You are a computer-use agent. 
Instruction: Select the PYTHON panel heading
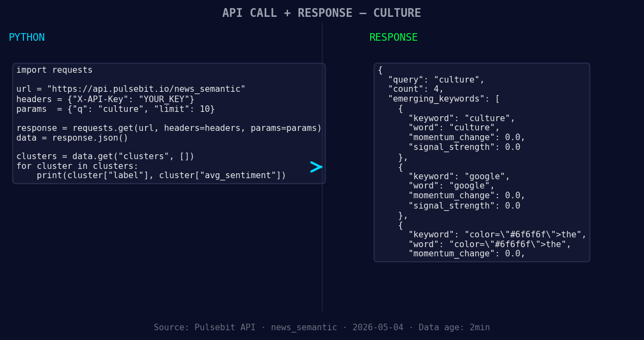pyautogui.click(x=27, y=37)
